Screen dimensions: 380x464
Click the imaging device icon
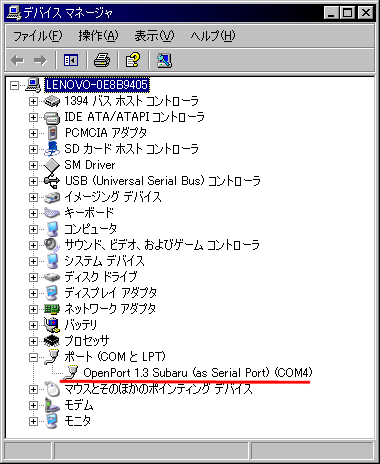(52, 197)
